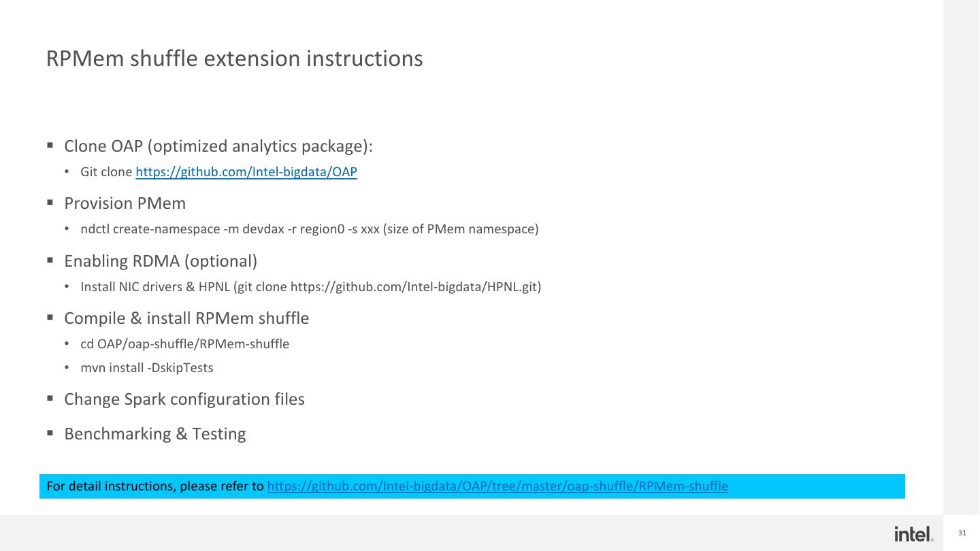
Task: Click the 'Clone OAP (optimized analytics package)' heading
Action: 218,146
